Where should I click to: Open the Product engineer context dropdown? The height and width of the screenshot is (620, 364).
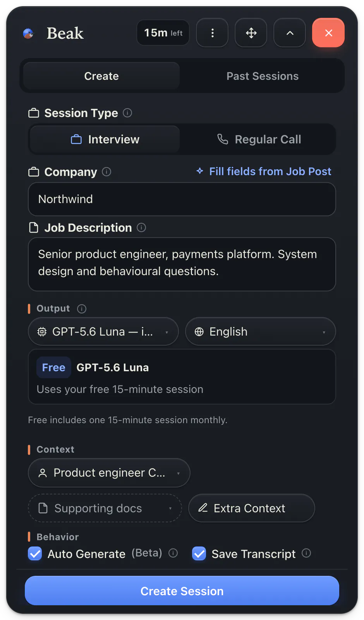(x=109, y=473)
